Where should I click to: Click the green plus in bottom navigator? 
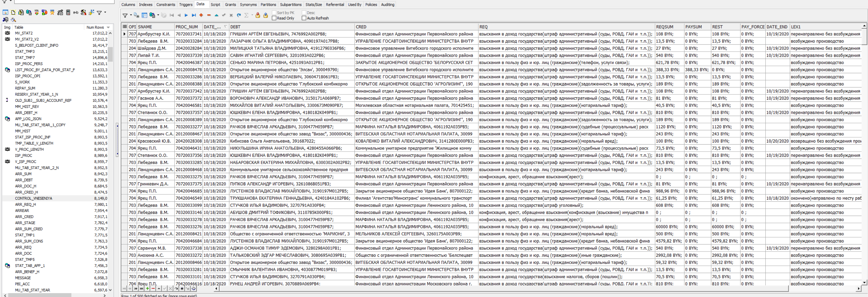pyautogui.click(x=147, y=289)
